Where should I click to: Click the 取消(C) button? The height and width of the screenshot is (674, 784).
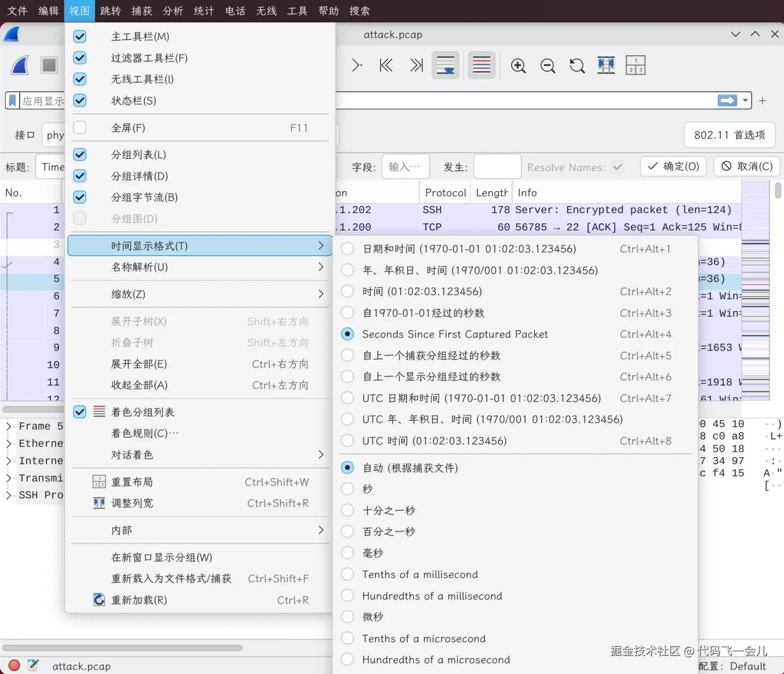click(747, 166)
